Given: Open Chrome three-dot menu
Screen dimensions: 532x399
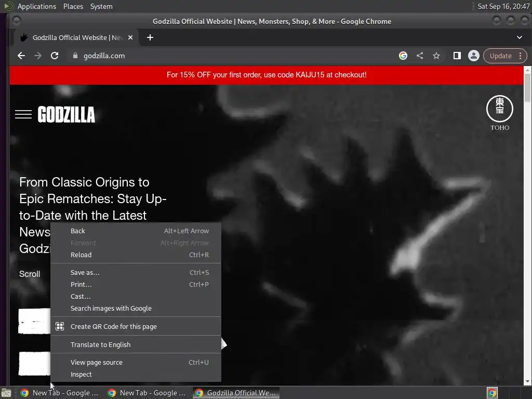Looking at the screenshot, I should pyautogui.click(x=521, y=56).
